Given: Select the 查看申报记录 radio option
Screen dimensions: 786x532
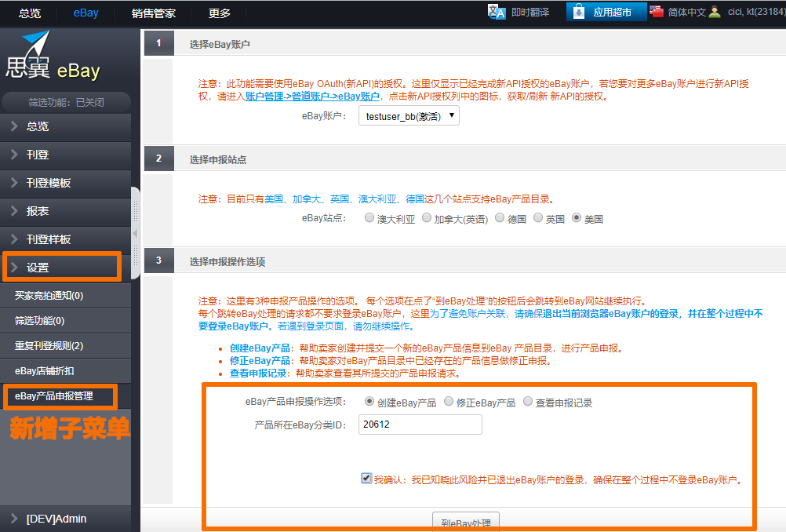Looking at the screenshot, I should tap(527, 401).
